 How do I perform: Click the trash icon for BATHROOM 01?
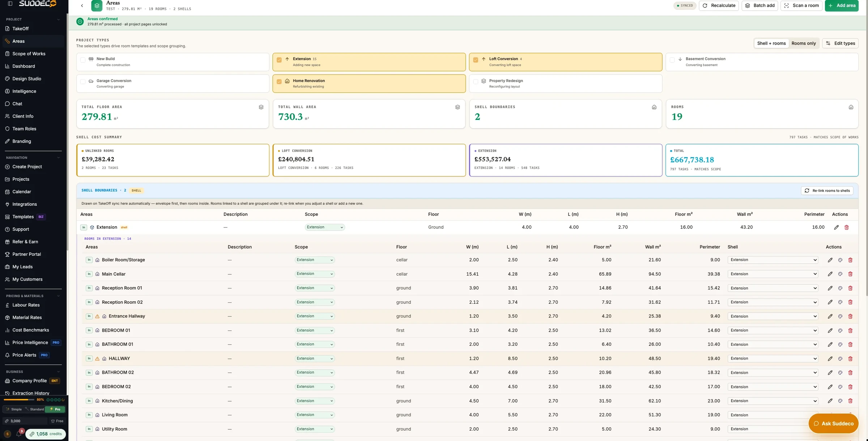tap(850, 344)
